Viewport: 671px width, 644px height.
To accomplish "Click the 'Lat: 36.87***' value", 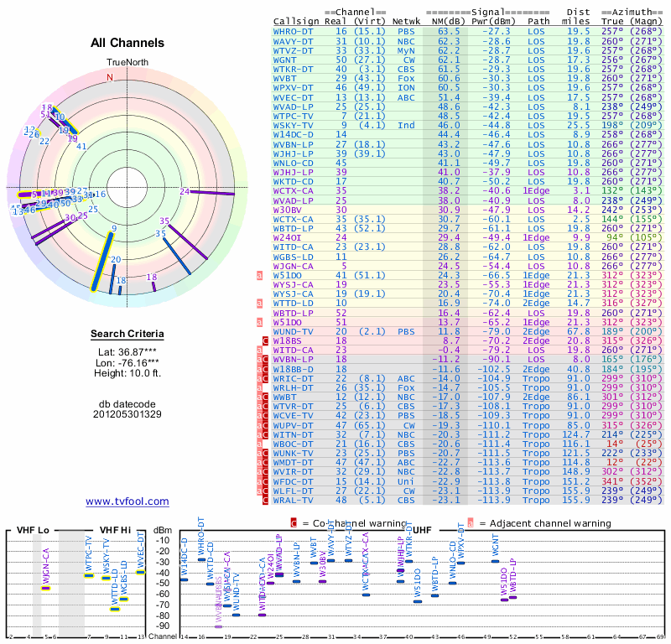I will (127, 352).
